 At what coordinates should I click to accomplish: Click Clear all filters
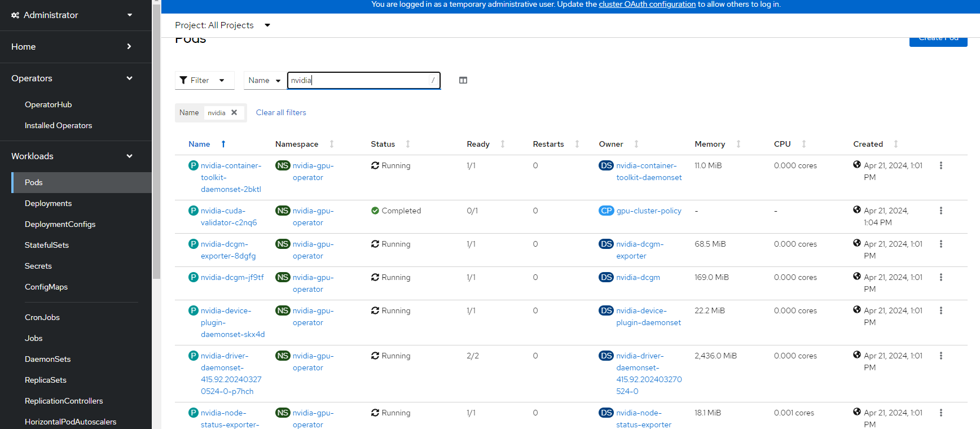pos(281,112)
